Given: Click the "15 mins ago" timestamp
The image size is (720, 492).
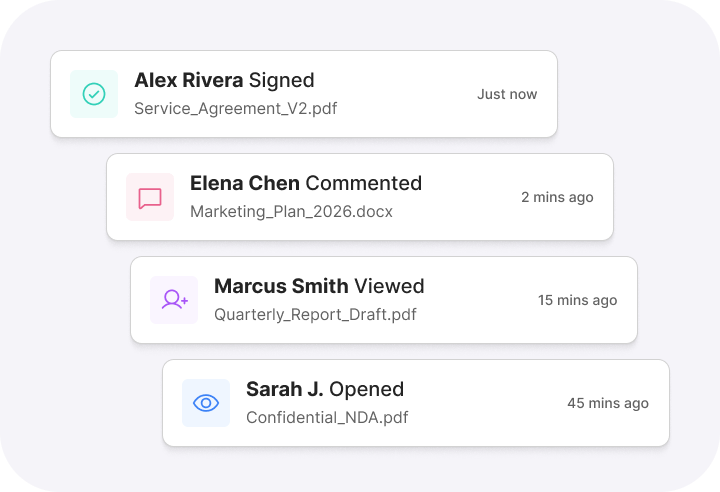Looking at the screenshot, I should tap(577, 300).
